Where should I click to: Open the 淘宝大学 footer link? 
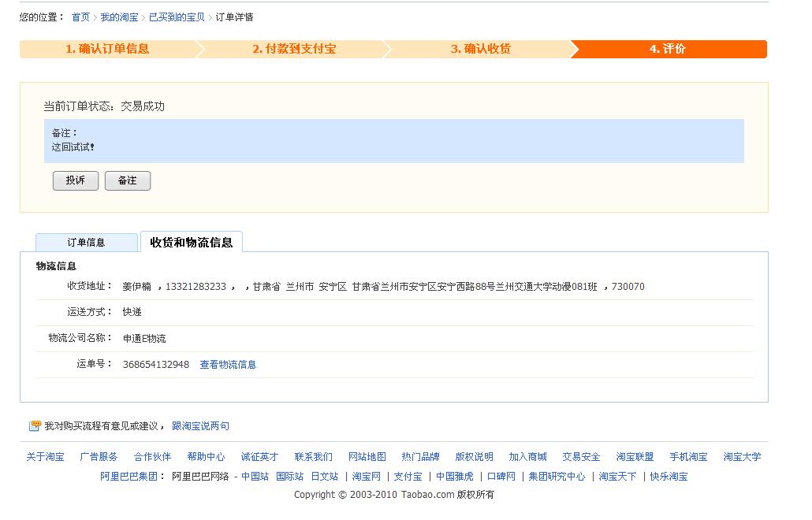point(742,457)
